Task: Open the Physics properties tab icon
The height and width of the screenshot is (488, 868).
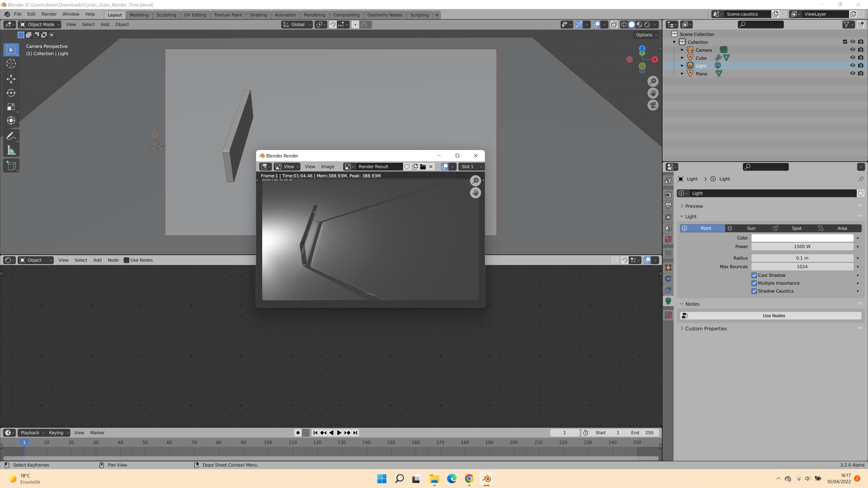Action: tap(668, 279)
